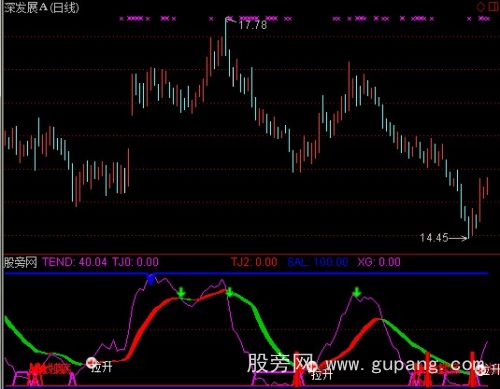The image size is (500, 389).
Task: Click the red split-window square icon at top right
Action: coord(493,7)
